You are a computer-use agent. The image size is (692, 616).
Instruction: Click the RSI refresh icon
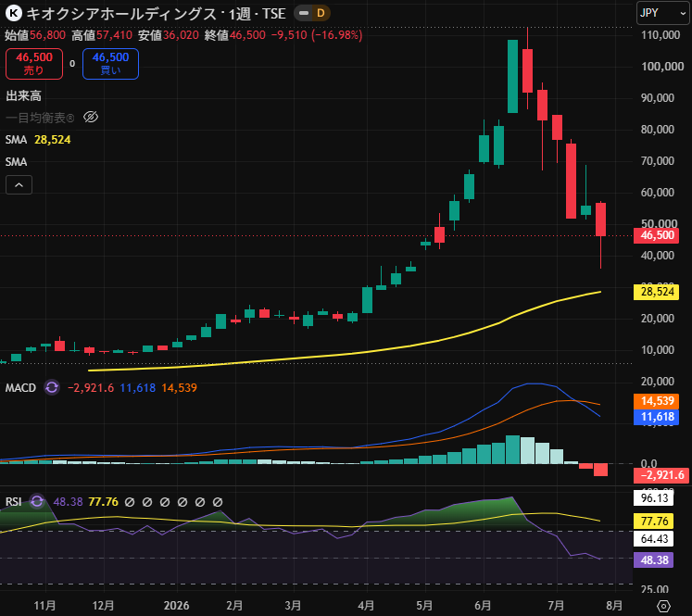click(37, 501)
